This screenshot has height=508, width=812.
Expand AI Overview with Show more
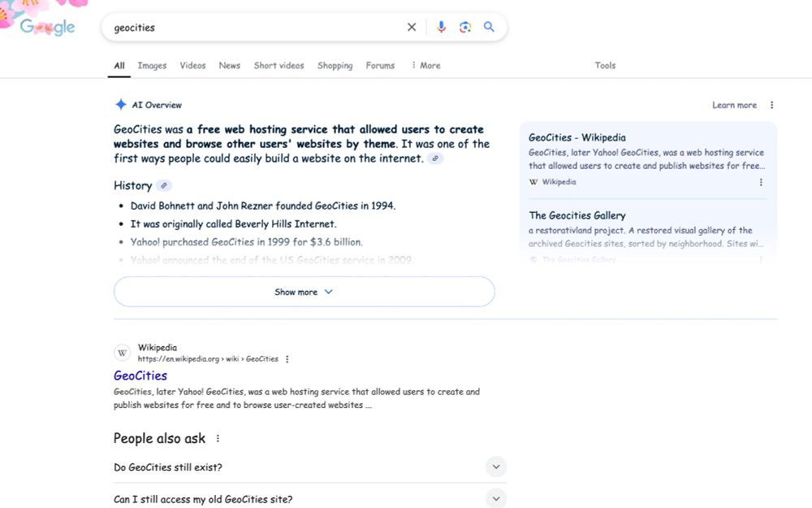point(304,292)
